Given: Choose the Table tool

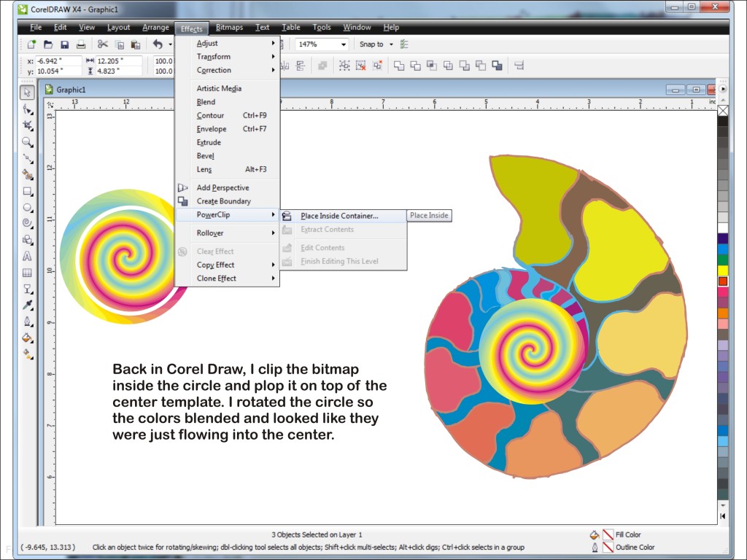Looking at the screenshot, I should [x=27, y=273].
